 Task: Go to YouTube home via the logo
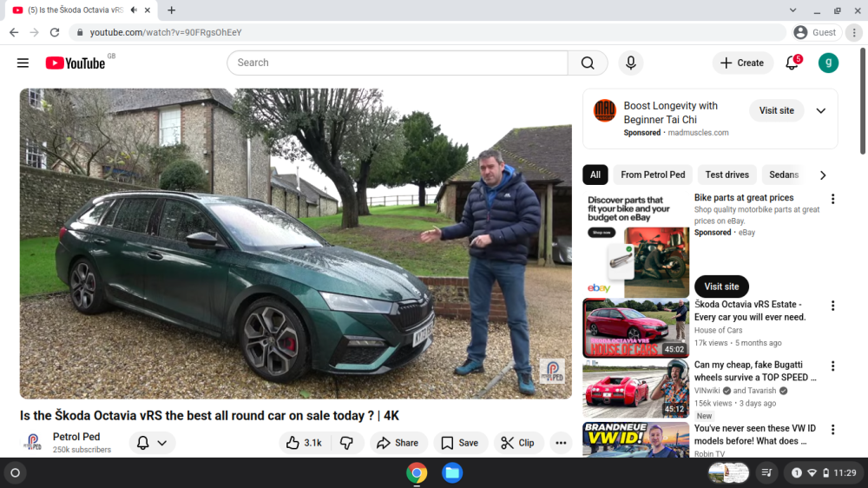pyautogui.click(x=76, y=63)
